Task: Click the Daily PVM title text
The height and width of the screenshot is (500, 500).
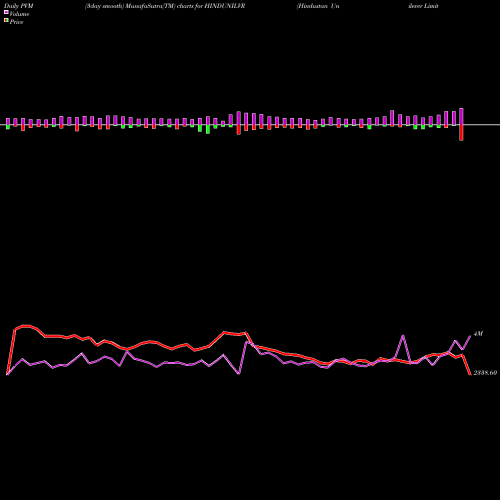Action: pos(19,6)
